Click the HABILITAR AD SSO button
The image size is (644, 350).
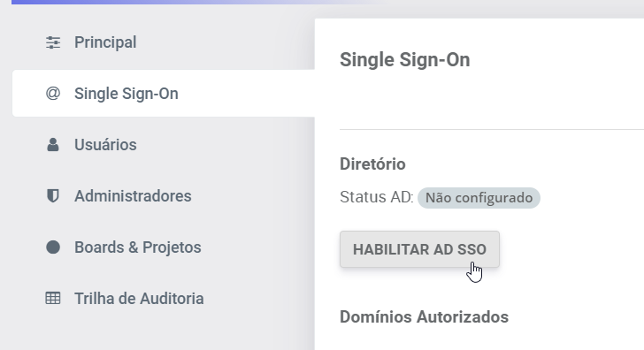[419, 249]
